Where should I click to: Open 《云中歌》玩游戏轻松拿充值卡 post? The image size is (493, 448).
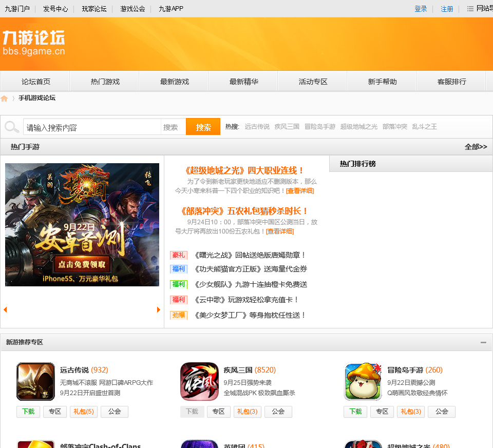(x=246, y=300)
